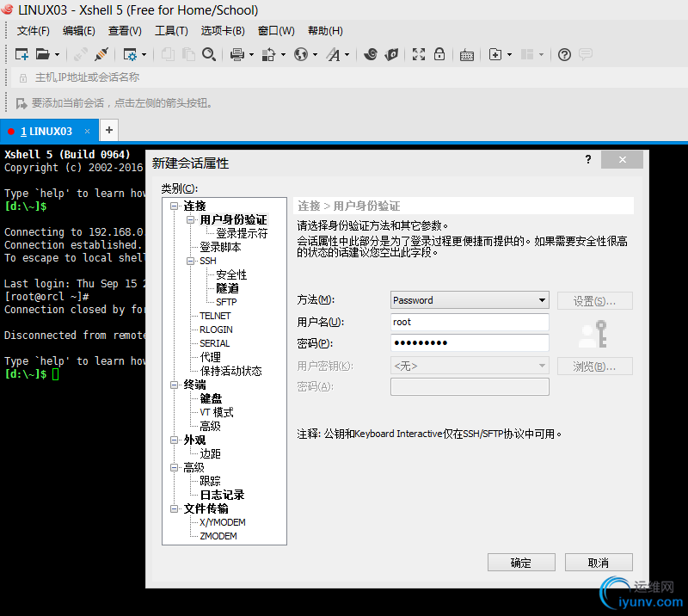Open the 查看(V) menu

pos(125,31)
